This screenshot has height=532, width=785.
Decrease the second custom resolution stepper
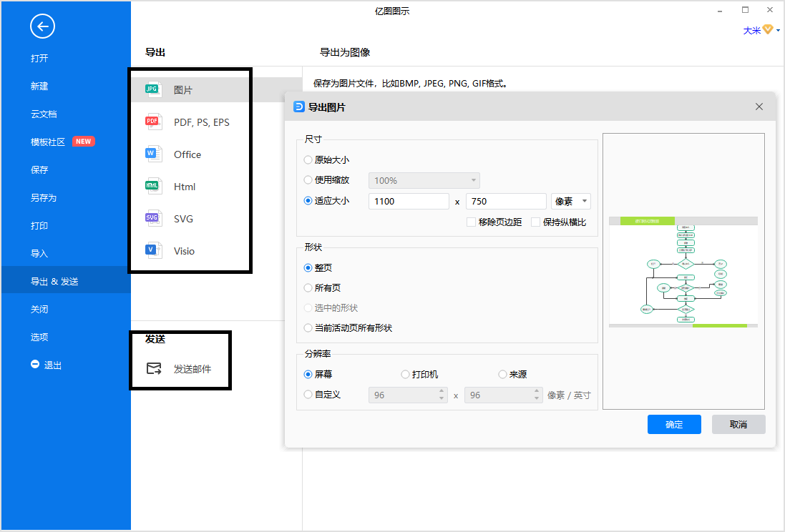[x=537, y=398]
